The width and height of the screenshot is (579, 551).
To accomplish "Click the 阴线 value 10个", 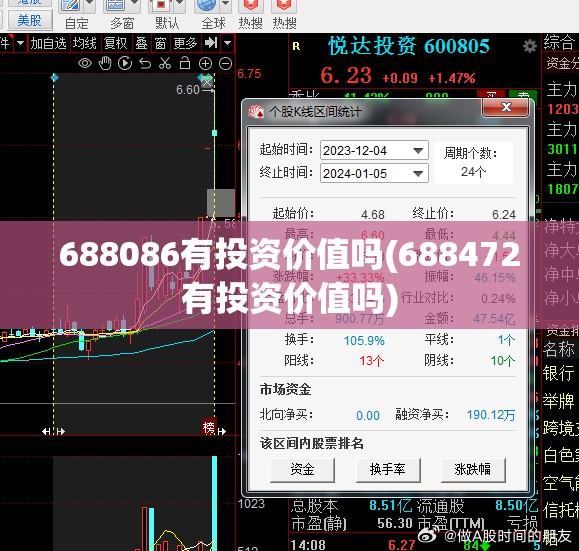I will (x=503, y=361).
